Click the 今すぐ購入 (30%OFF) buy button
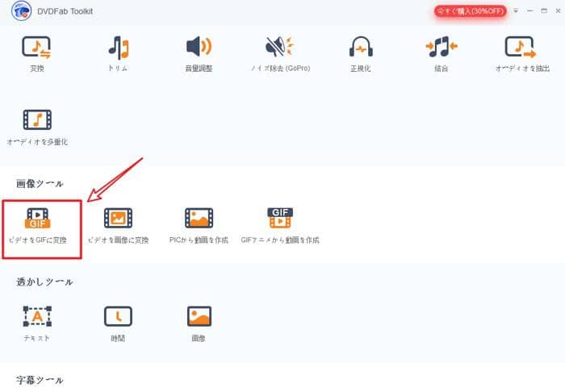This screenshot has width=565, height=392. (471, 11)
